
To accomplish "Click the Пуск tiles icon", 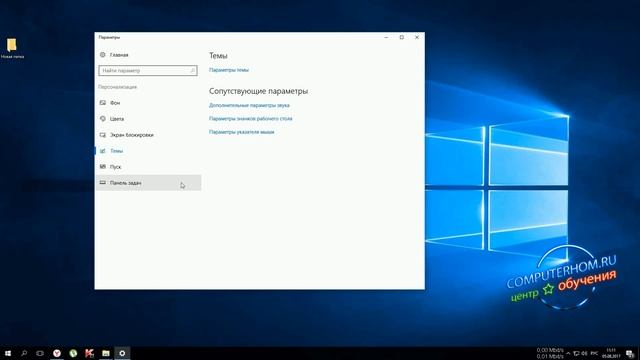I will click(x=102, y=167).
